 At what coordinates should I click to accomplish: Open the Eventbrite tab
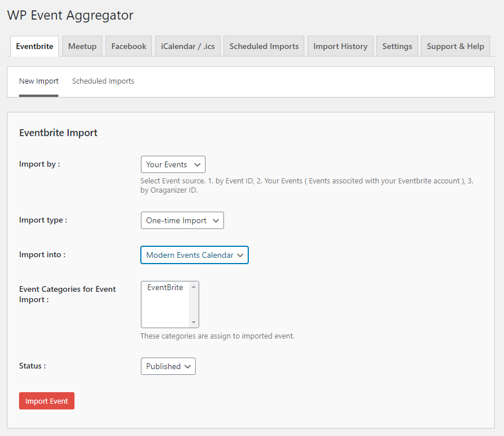click(35, 46)
